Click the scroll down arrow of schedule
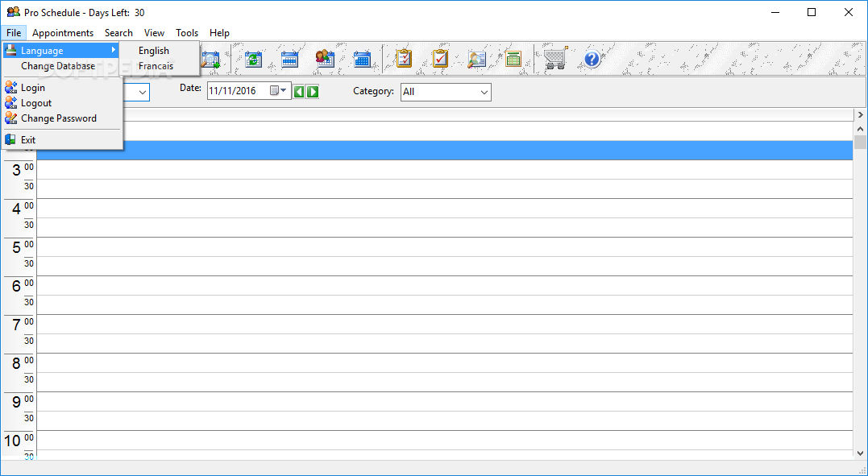The width and height of the screenshot is (868, 476). 860,453
